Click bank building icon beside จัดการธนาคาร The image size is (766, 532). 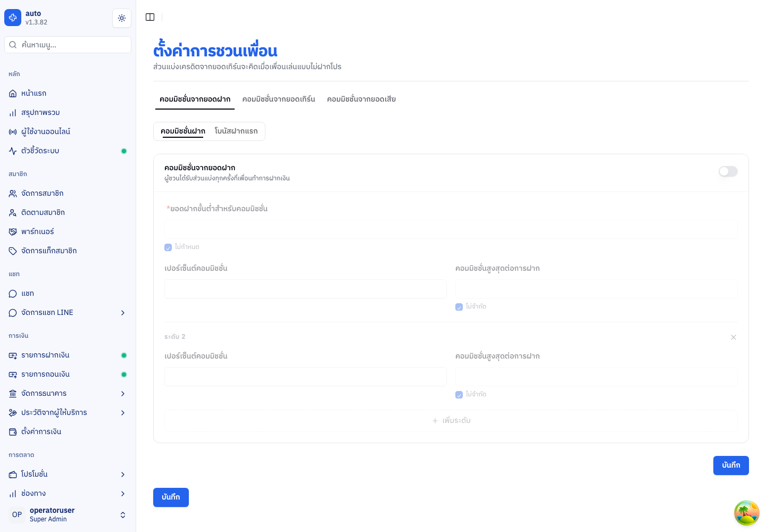(x=13, y=394)
